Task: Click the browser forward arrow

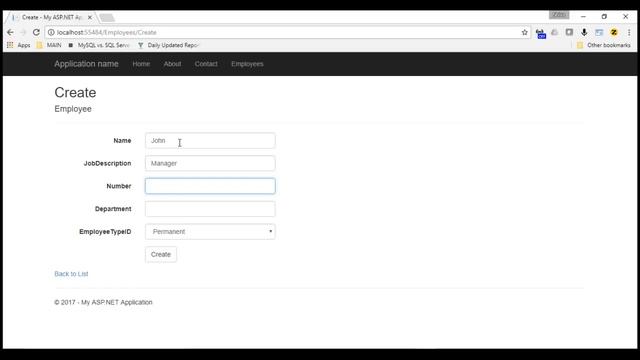Action: (x=23, y=32)
